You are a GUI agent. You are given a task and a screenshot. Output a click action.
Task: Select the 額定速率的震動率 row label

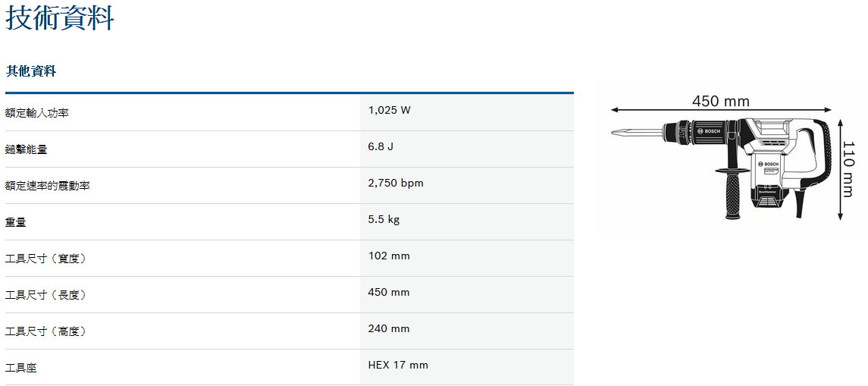(x=47, y=186)
